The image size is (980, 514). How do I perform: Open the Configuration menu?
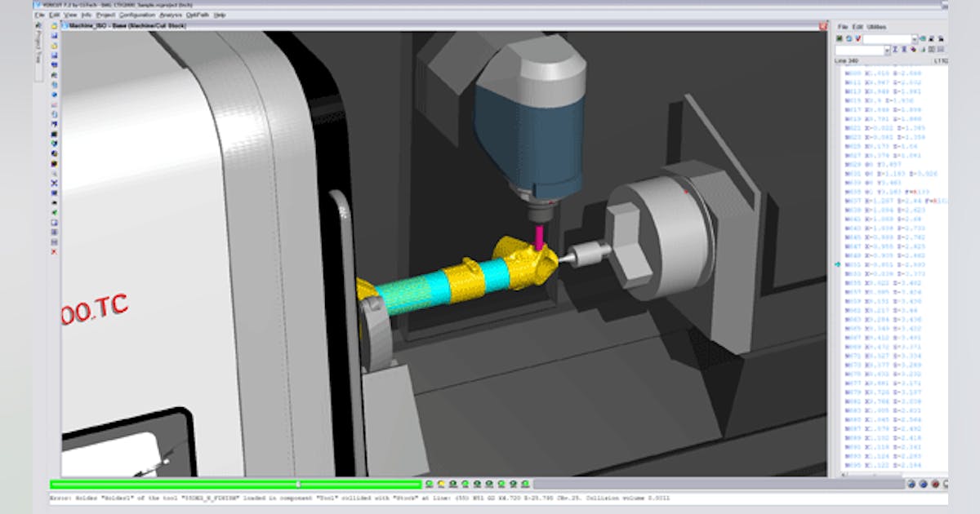point(137,16)
